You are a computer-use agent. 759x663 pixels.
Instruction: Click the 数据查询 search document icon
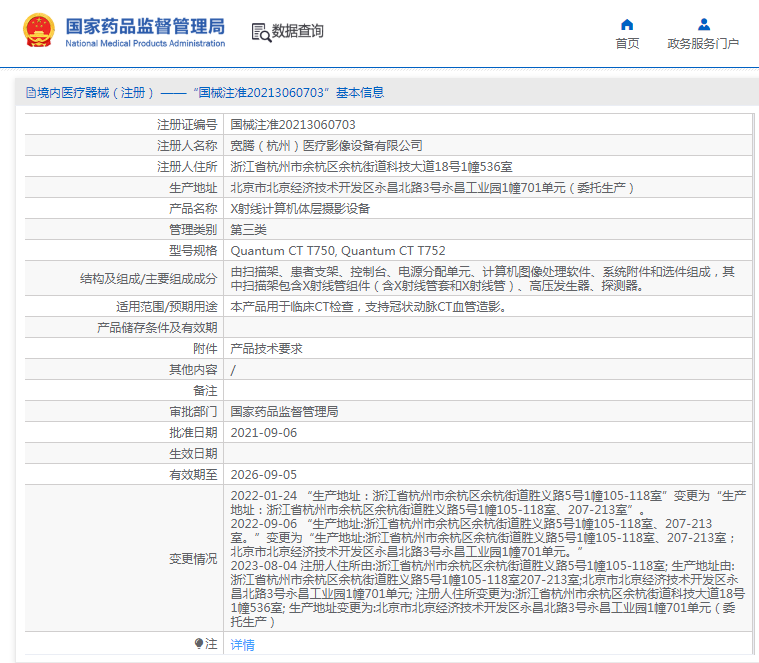coord(261,32)
